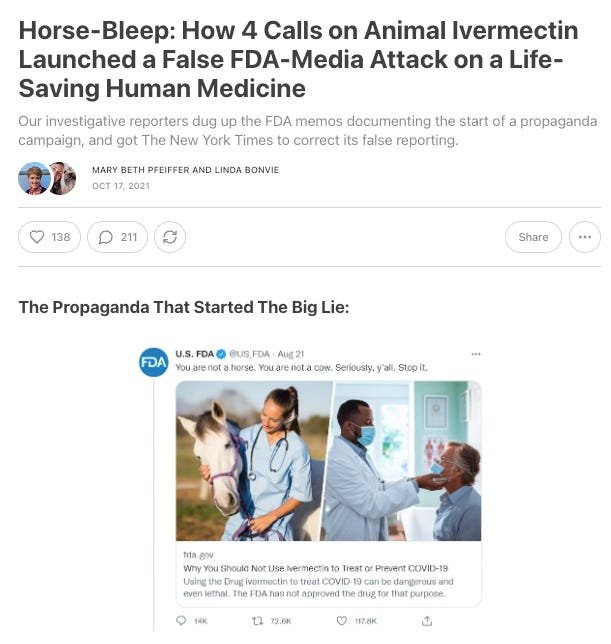Restack the post with the circular arrows icon
This screenshot has width=611, height=644.
tap(170, 237)
